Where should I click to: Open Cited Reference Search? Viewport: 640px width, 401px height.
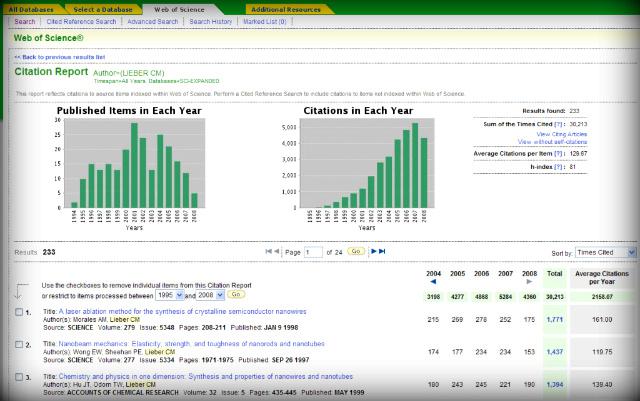pyautogui.click(x=81, y=22)
